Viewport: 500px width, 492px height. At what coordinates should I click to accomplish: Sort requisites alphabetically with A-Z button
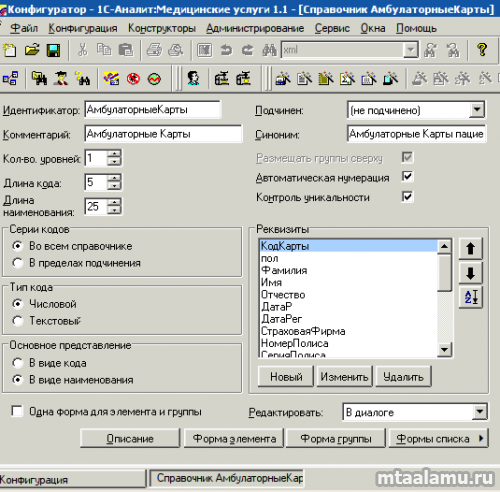point(470,297)
